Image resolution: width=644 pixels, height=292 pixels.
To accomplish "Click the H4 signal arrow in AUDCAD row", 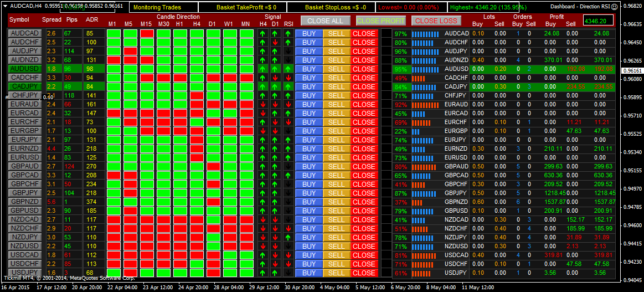I will pyautogui.click(x=263, y=34).
